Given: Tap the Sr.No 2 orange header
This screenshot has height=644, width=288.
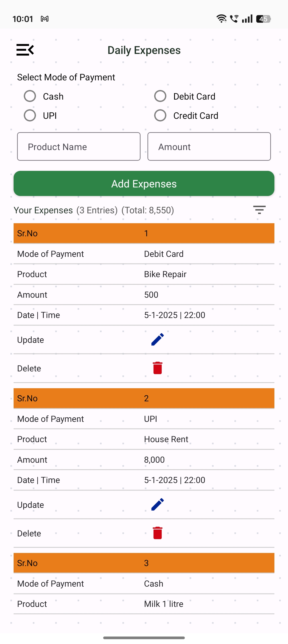Looking at the screenshot, I should click(144, 398).
